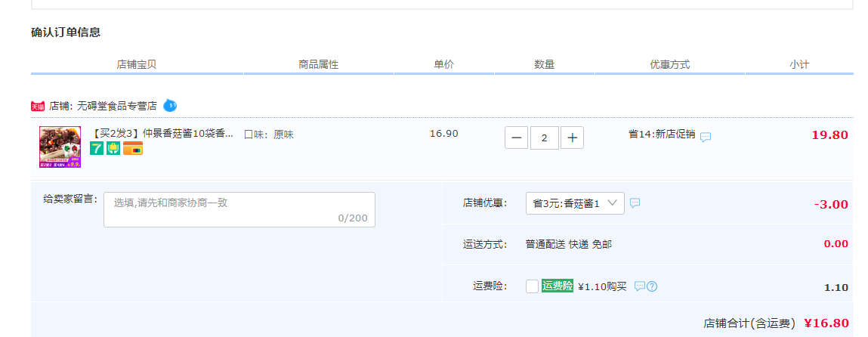Click the 给卖家留言 message text box
The width and height of the screenshot is (868, 337).
click(x=239, y=210)
